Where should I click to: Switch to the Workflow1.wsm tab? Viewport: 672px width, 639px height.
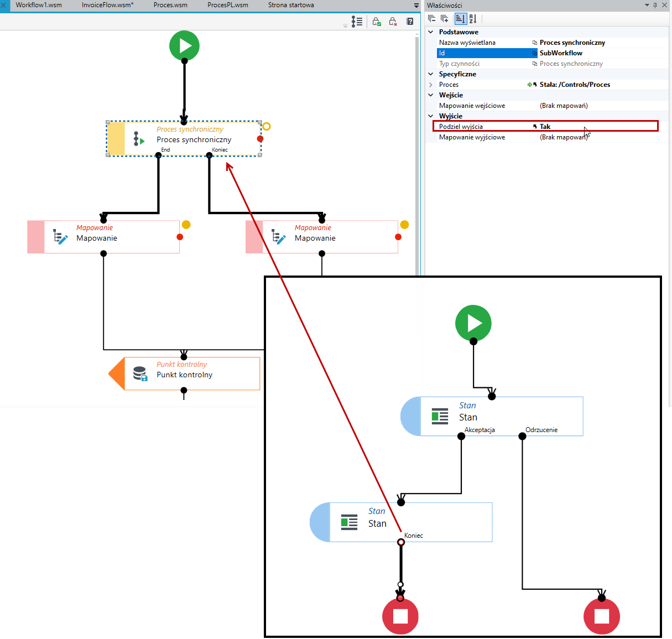point(39,5)
